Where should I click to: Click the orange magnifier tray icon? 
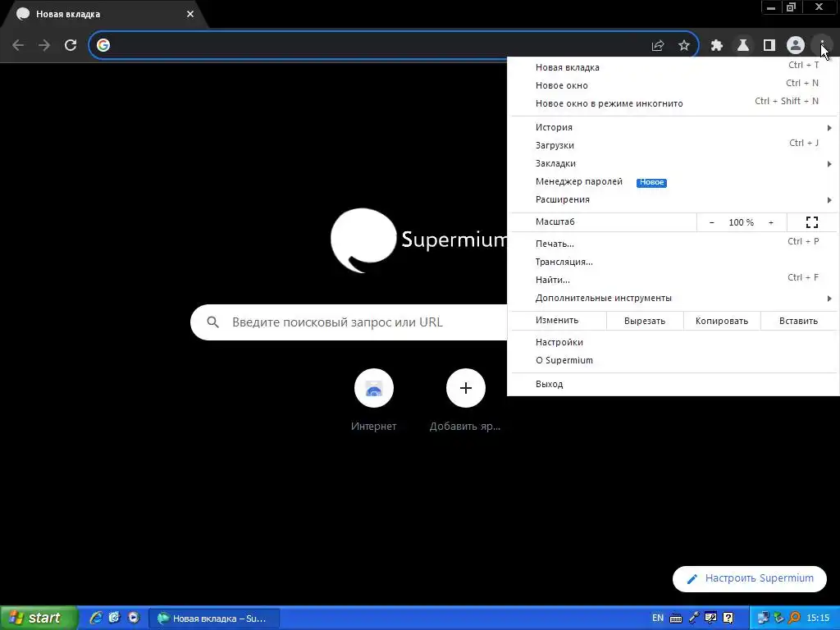click(794, 618)
